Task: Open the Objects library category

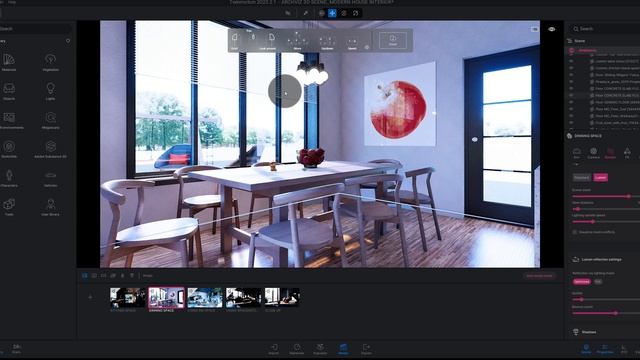Action: coord(9,91)
